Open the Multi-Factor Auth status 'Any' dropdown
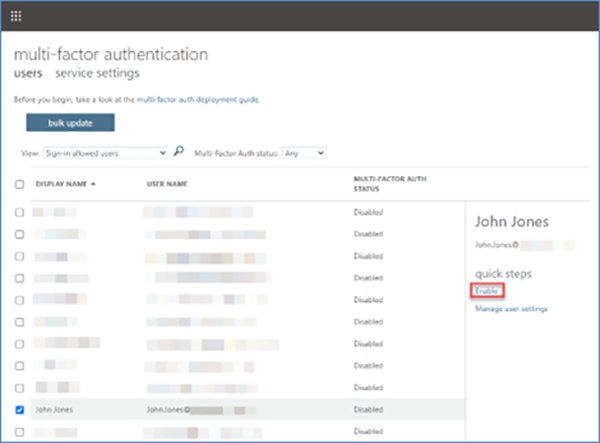 coord(305,153)
